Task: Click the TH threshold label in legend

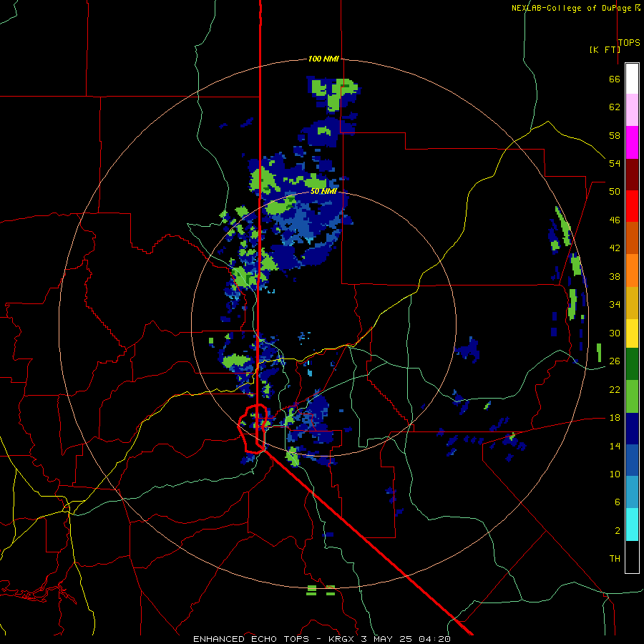Action: [615, 559]
